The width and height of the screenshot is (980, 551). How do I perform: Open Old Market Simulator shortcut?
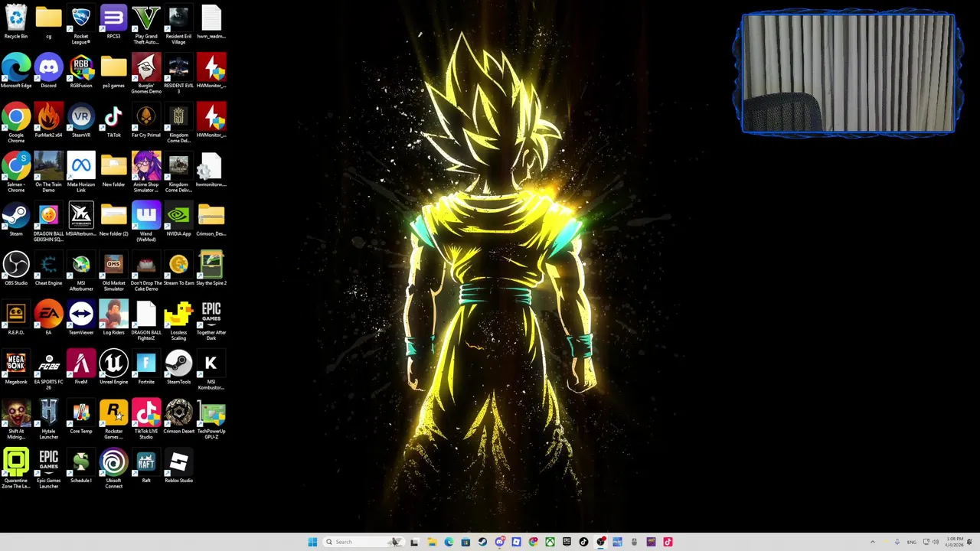click(113, 271)
